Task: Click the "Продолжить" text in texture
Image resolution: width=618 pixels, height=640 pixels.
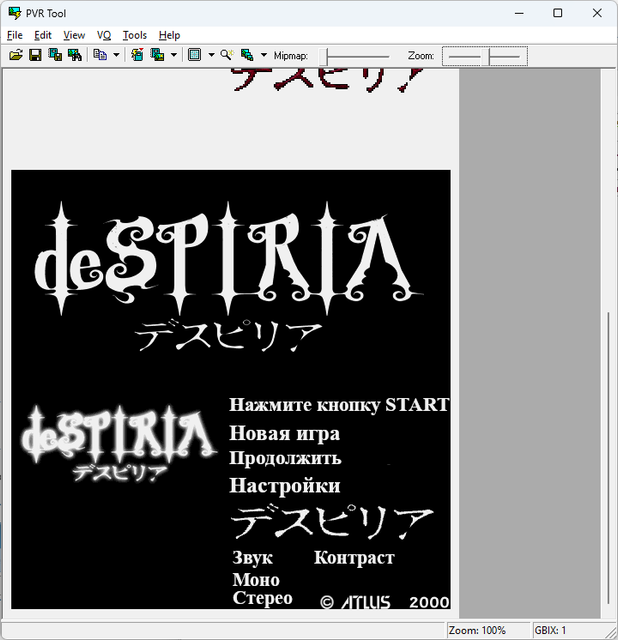Action: [x=285, y=458]
